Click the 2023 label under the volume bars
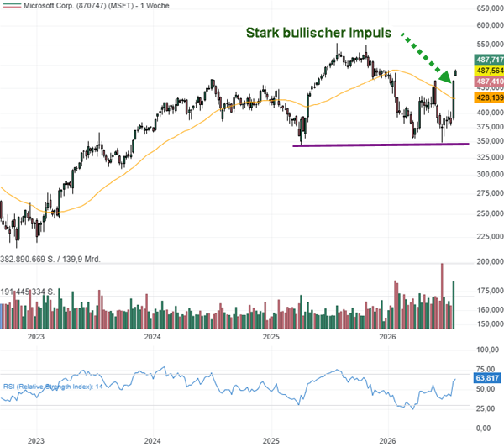 tap(35, 337)
